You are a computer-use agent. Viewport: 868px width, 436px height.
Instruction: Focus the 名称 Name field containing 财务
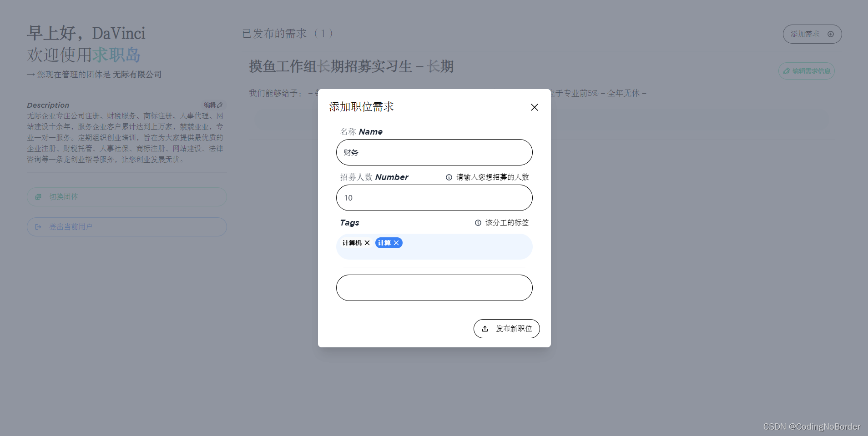tap(434, 152)
